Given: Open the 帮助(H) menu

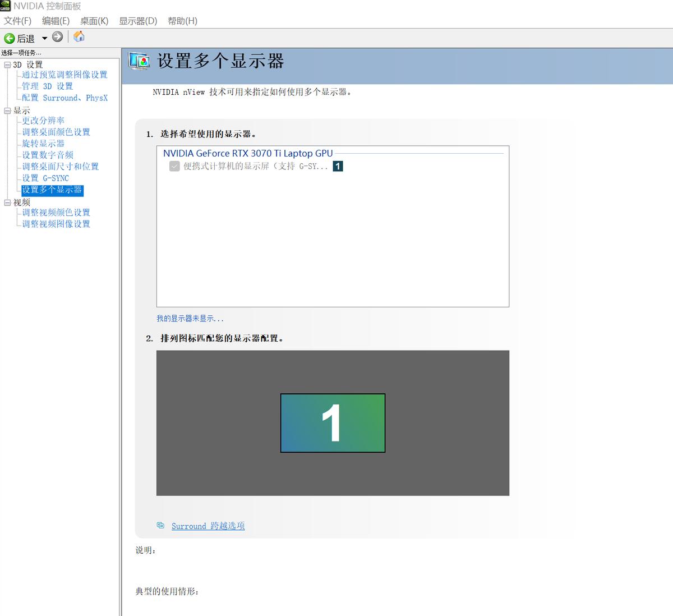Looking at the screenshot, I should (x=182, y=21).
